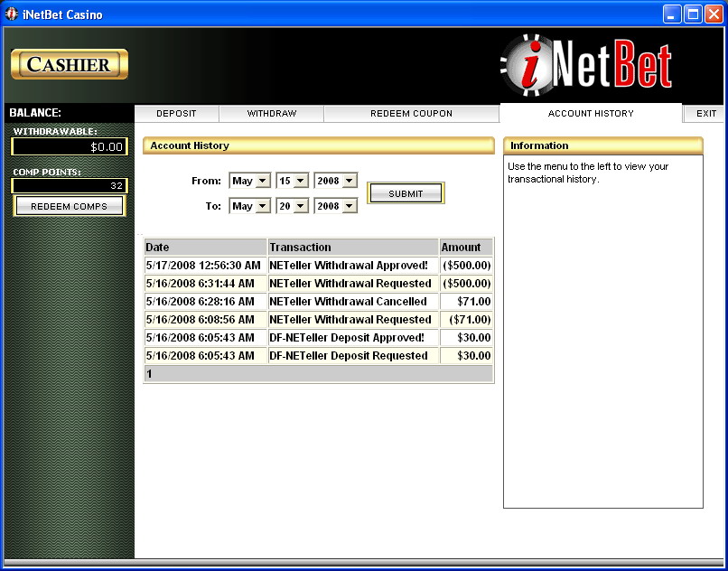Open the To year dropdown
The width and height of the screenshot is (728, 571).
click(336, 206)
